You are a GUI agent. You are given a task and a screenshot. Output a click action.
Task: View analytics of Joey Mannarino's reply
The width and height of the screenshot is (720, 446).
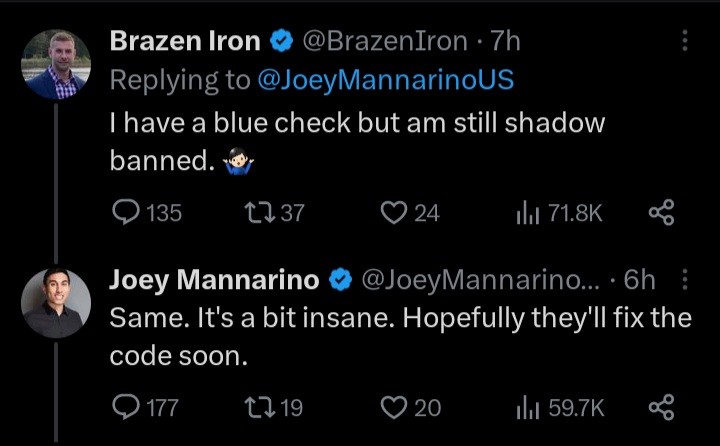[527, 407]
